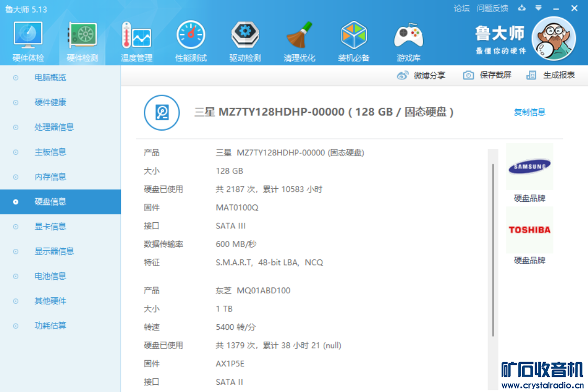588x392 pixels.
Task: Click 保存截屏 to save screenshot
Action: 487,75
